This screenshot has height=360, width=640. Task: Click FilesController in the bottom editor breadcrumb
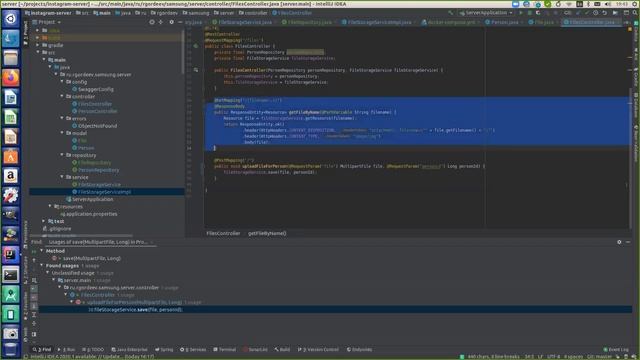coord(223,233)
